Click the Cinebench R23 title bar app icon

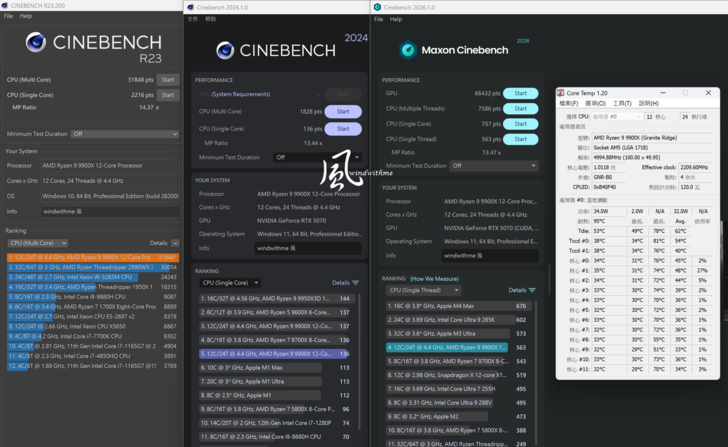[x=6, y=5]
